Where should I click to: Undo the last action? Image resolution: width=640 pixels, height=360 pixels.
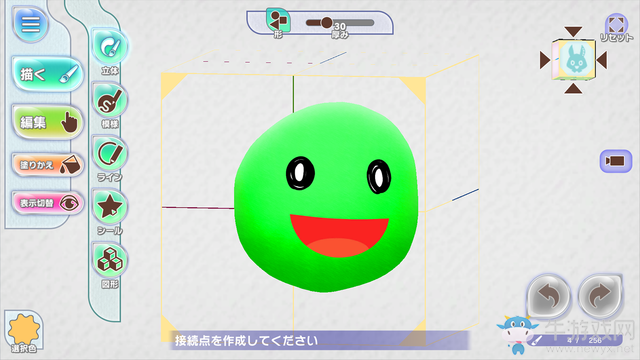pyautogui.click(x=549, y=297)
